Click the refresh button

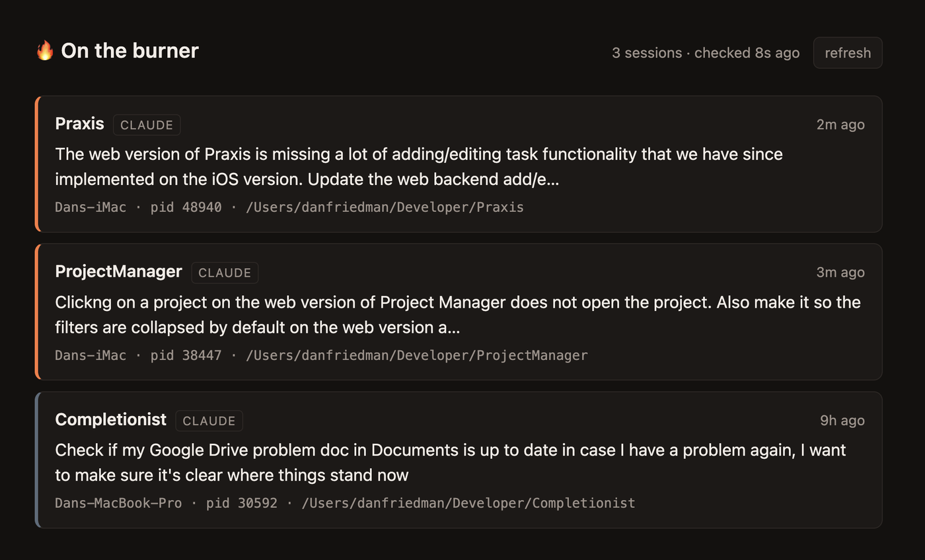coord(848,53)
